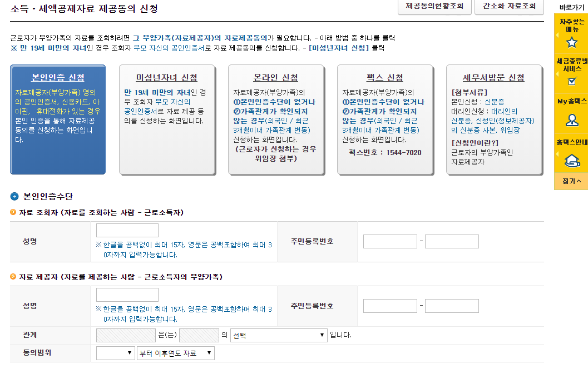Click [첨부서류] text in 세무서방문 card

click(469, 92)
